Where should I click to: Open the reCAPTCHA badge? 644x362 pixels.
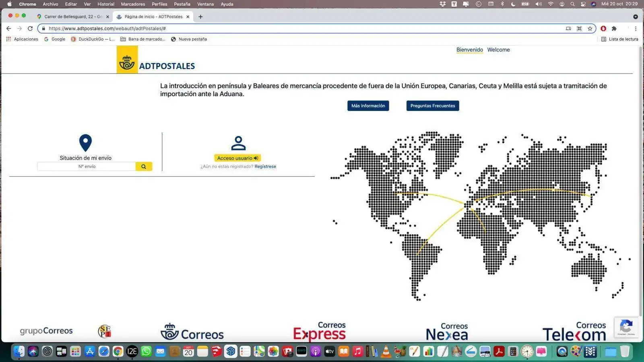tap(625, 327)
